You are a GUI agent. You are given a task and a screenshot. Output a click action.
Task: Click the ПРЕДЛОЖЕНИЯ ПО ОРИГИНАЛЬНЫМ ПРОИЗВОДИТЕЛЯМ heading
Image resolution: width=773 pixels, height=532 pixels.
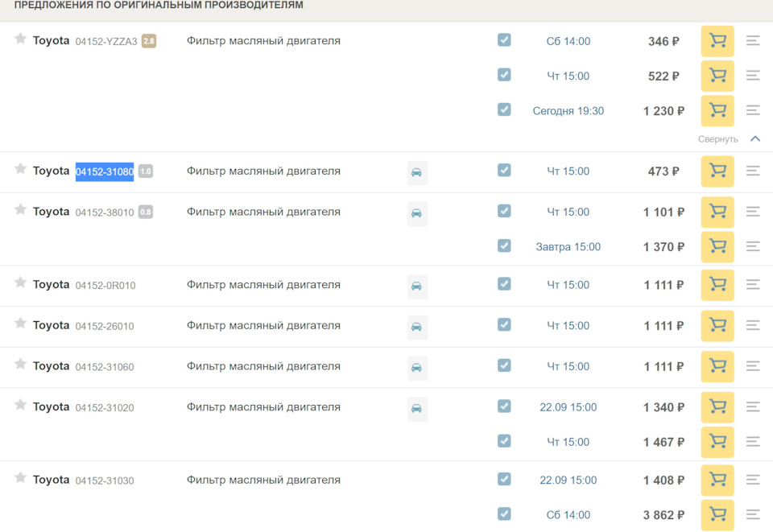coord(159,5)
